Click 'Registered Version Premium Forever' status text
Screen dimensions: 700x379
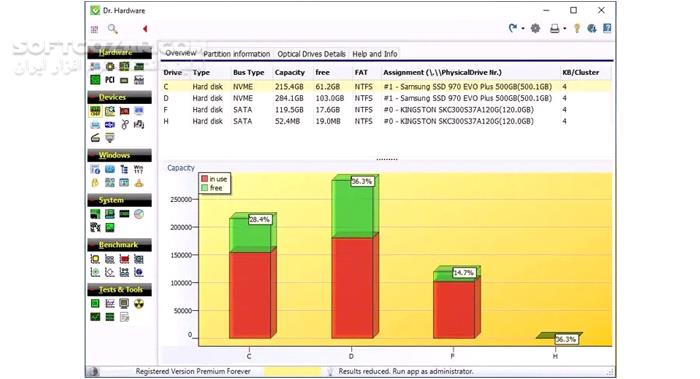tap(193, 371)
